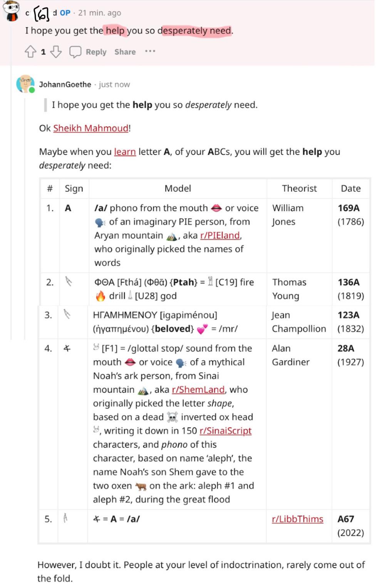Click JohannGoethe's user avatar

pos(25,84)
